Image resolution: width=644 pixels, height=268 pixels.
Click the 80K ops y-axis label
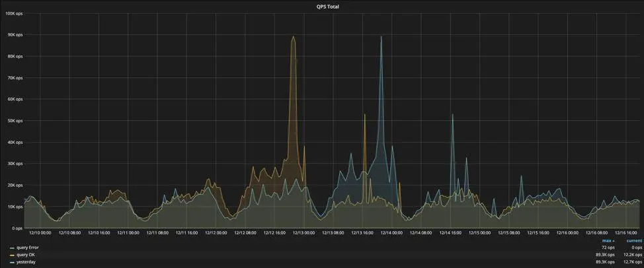15,57
